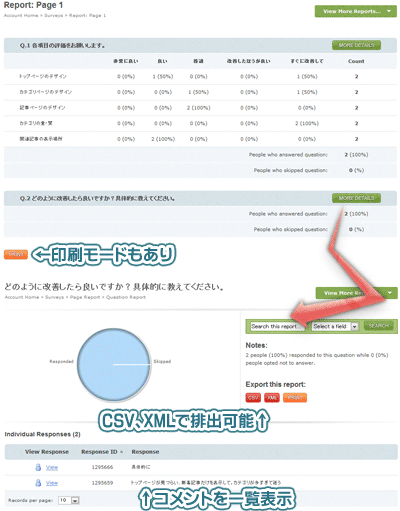Image resolution: width=400 pixels, height=511 pixels.
Task: Click the Notes: heading
Action: pyautogui.click(x=256, y=345)
